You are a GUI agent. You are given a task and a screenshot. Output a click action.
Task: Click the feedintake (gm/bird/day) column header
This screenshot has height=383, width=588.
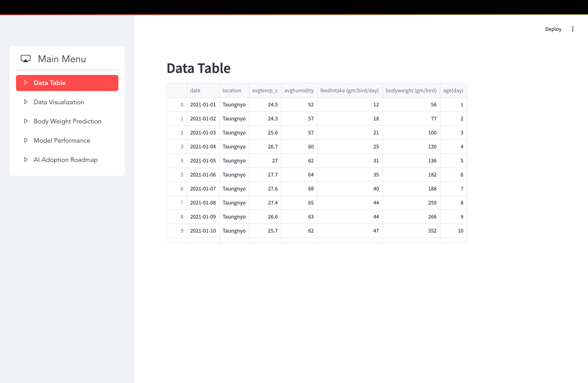pyautogui.click(x=349, y=90)
